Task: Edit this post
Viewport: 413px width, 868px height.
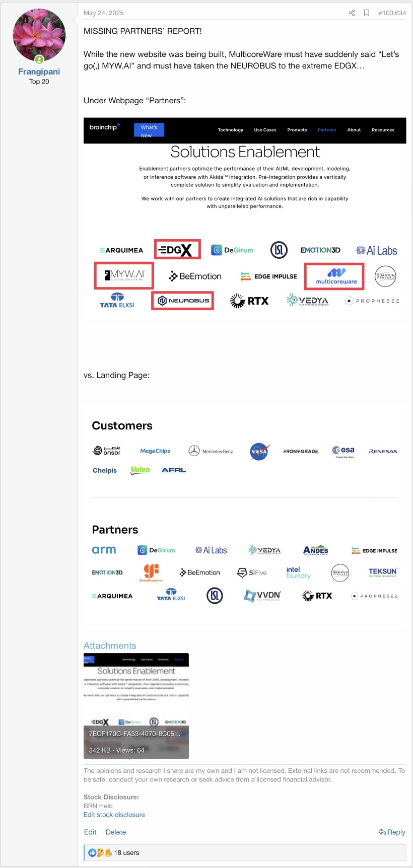Action: (x=90, y=832)
